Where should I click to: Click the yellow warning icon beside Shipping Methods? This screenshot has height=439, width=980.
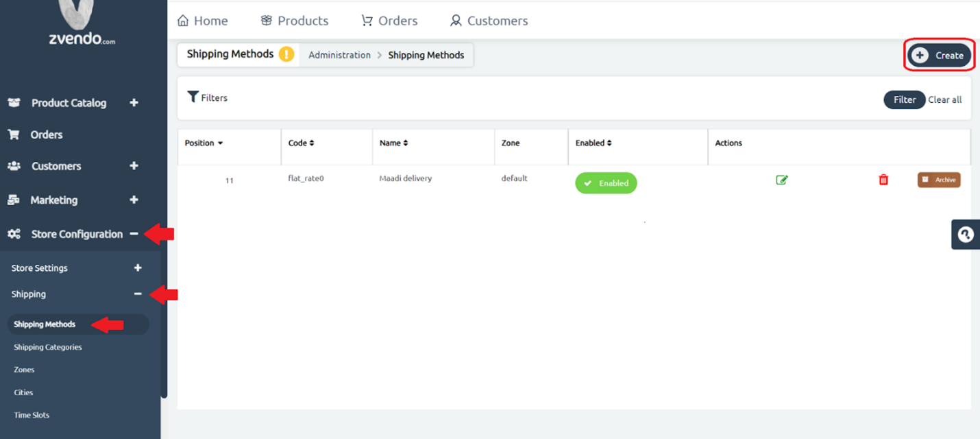286,54
